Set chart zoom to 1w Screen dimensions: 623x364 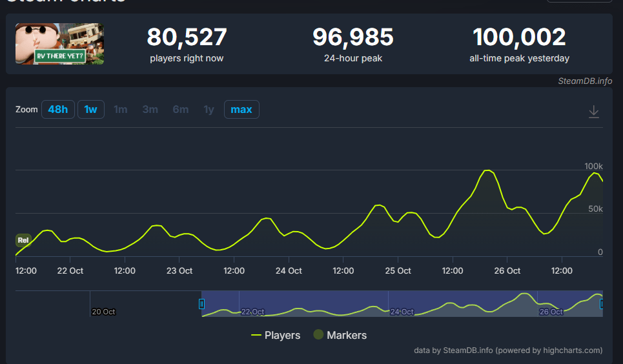point(91,110)
